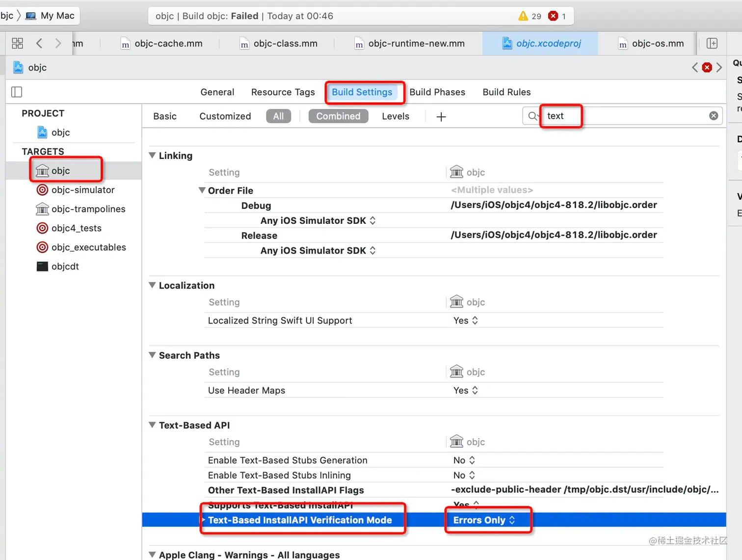742x560 pixels.
Task: Open the Build Phases tab
Action: 437,92
